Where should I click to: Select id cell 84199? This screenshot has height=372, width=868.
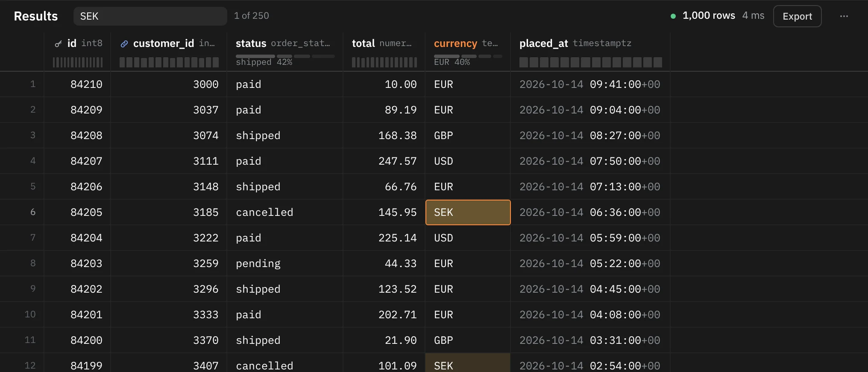(x=78, y=363)
